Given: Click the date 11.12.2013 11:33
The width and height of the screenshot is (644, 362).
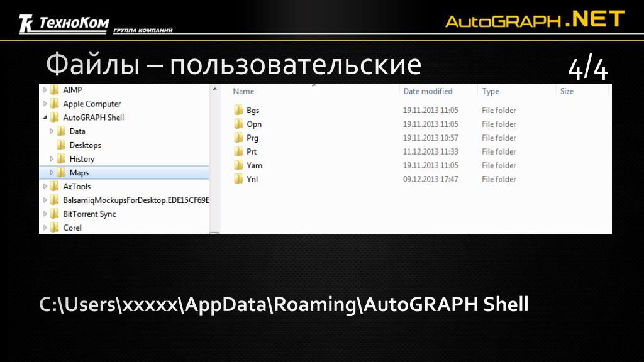Looking at the screenshot, I should tap(430, 152).
